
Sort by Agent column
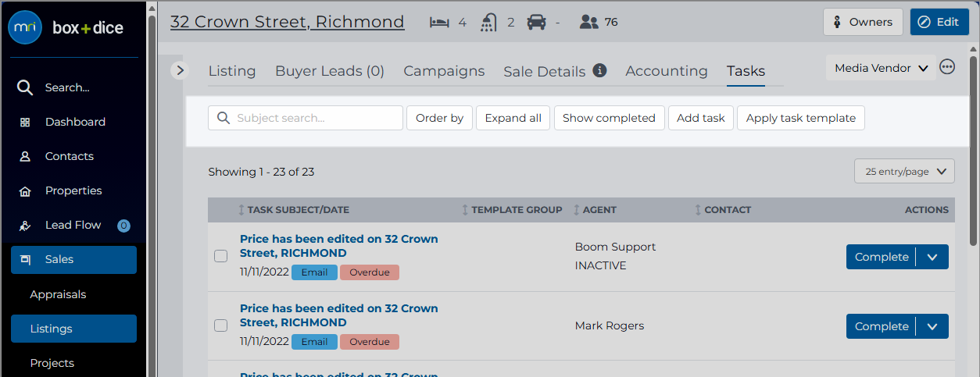coord(595,210)
